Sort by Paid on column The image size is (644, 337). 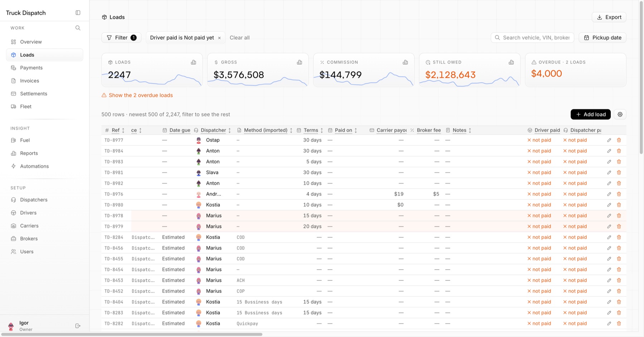click(343, 130)
